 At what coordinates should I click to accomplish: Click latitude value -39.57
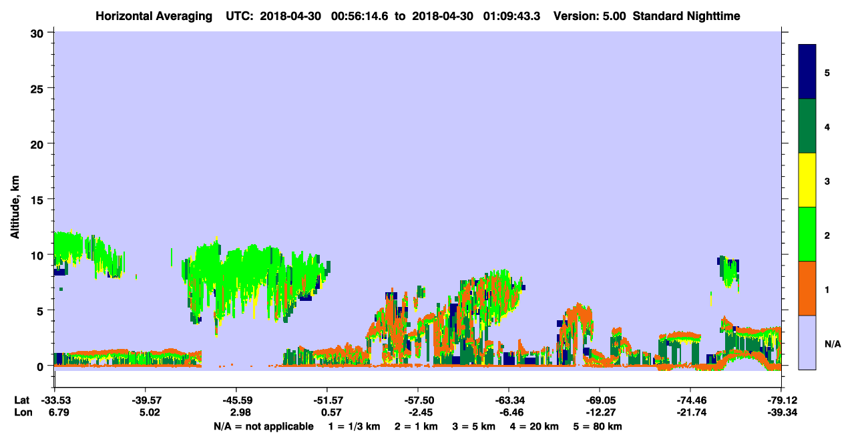tap(145, 400)
